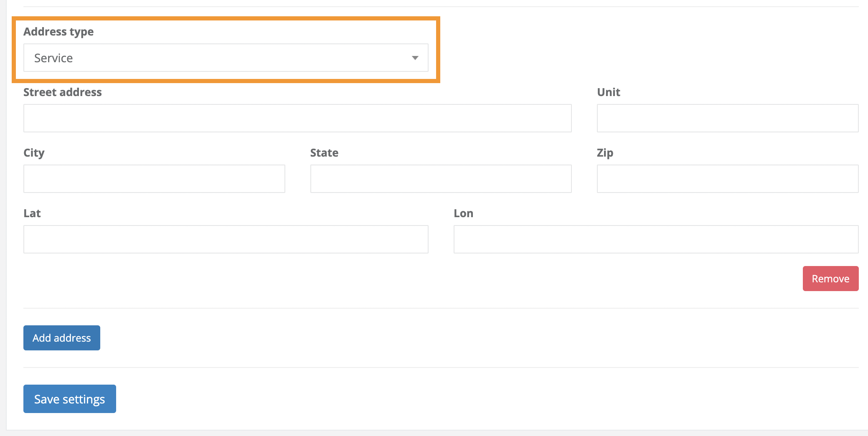Click Save settings to apply changes
This screenshot has width=868, height=436.
coord(69,399)
